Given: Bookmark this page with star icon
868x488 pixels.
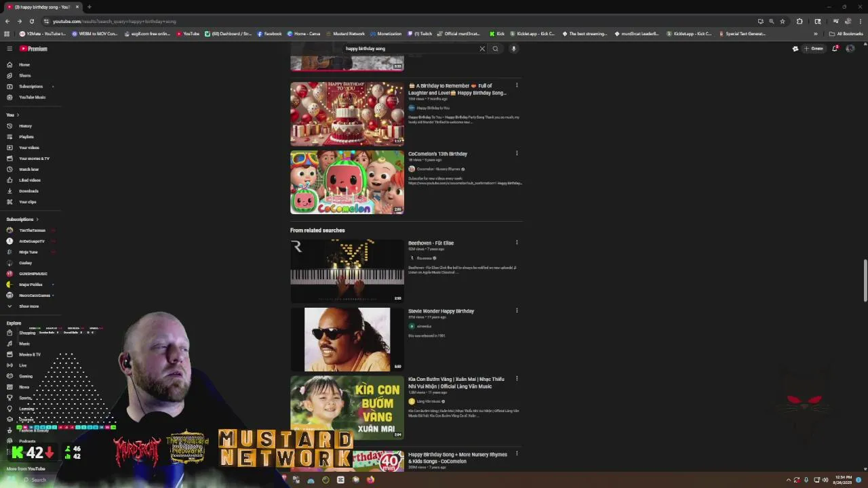Looking at the screenshot, I should pyautogui.click(x=783, y=21).
